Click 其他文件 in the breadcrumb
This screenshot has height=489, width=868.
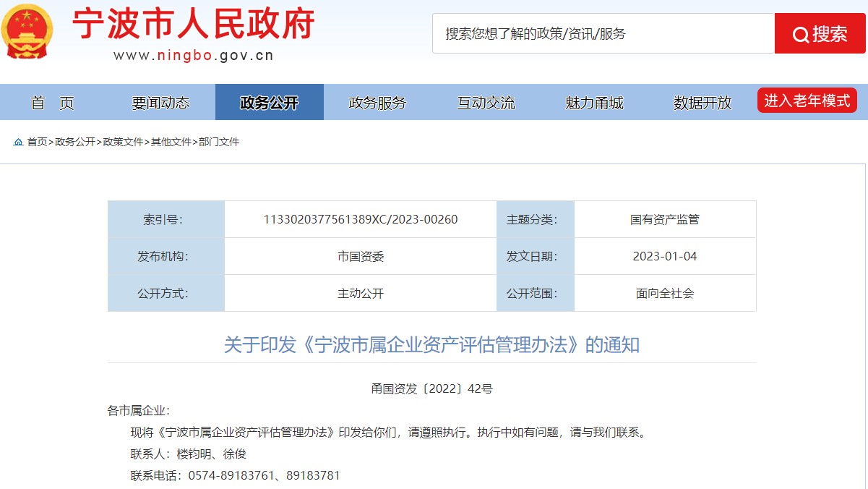171,143
